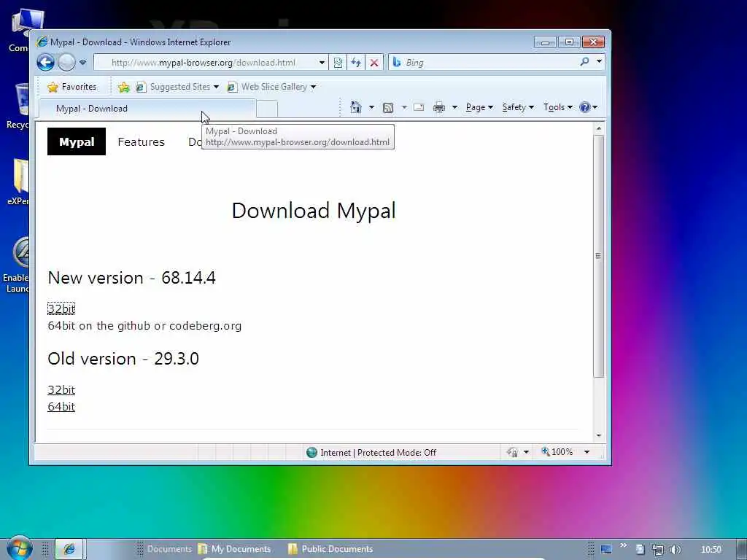Select the Mypal - Download tab
Screen dimensions: 747x560
click(147, 109)
